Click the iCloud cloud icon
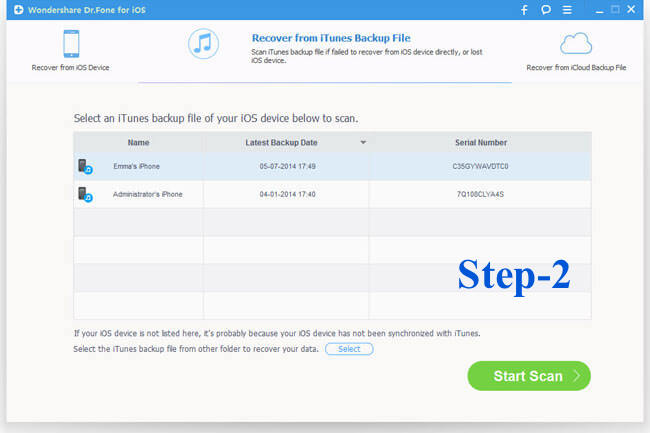 tap(576, 44)
